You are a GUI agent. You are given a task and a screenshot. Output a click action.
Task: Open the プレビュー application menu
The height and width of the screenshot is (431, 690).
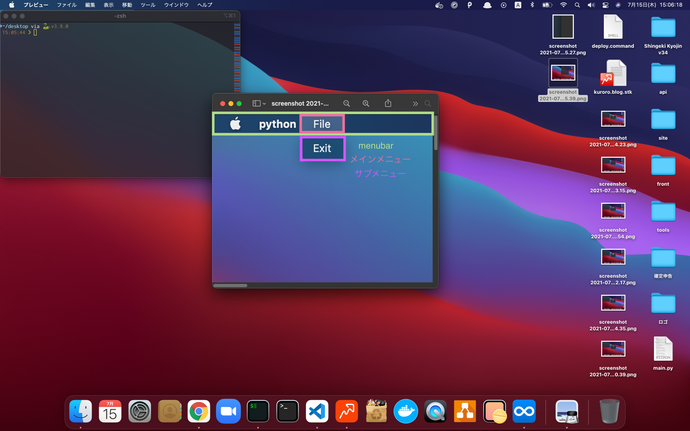[x=36, y=5]
